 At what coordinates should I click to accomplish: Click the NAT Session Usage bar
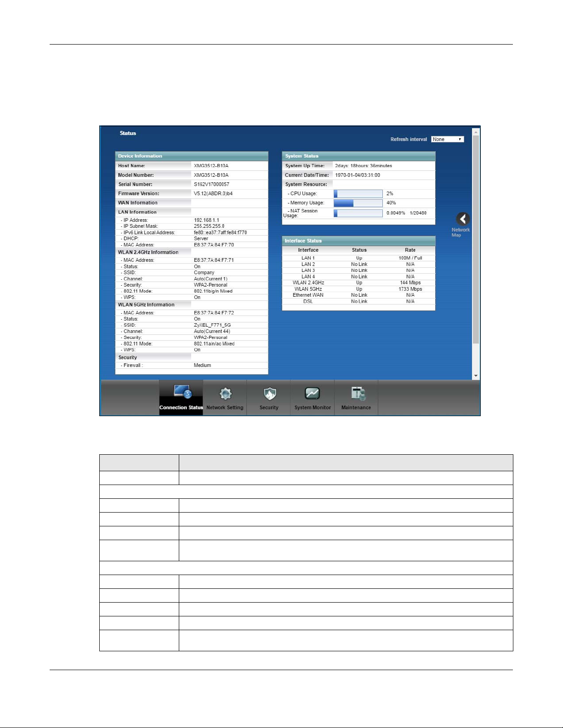358,213
